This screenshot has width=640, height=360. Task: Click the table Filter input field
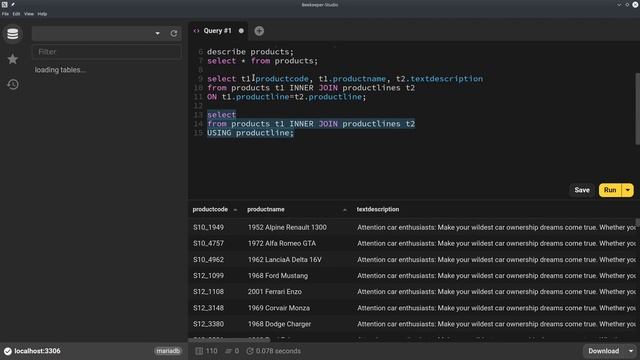(106, 52)
